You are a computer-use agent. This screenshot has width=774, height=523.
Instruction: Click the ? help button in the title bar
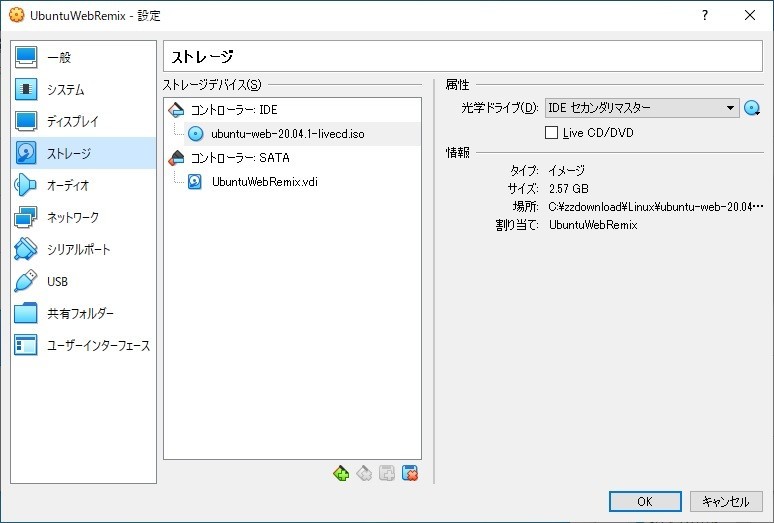point(705,15)
